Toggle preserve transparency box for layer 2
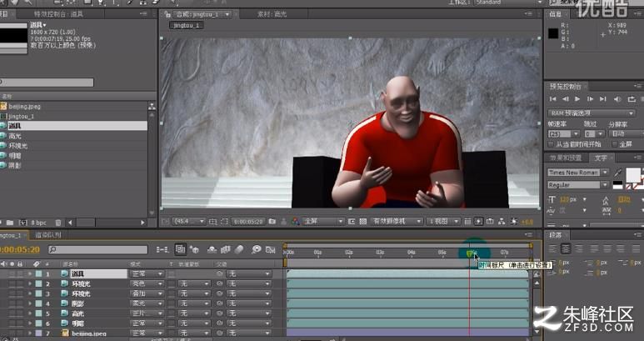 tap(172, 284)
